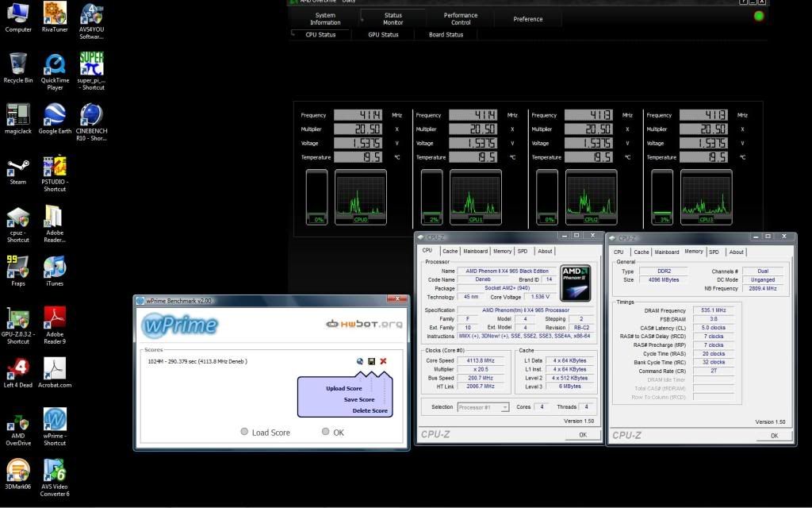Screen dimensions: 812x508
Task: Click the Left 4 Dead icon
Action: (x=18, y=373)
